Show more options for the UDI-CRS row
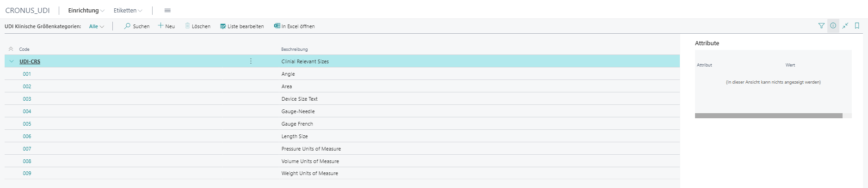 (251, 61)
